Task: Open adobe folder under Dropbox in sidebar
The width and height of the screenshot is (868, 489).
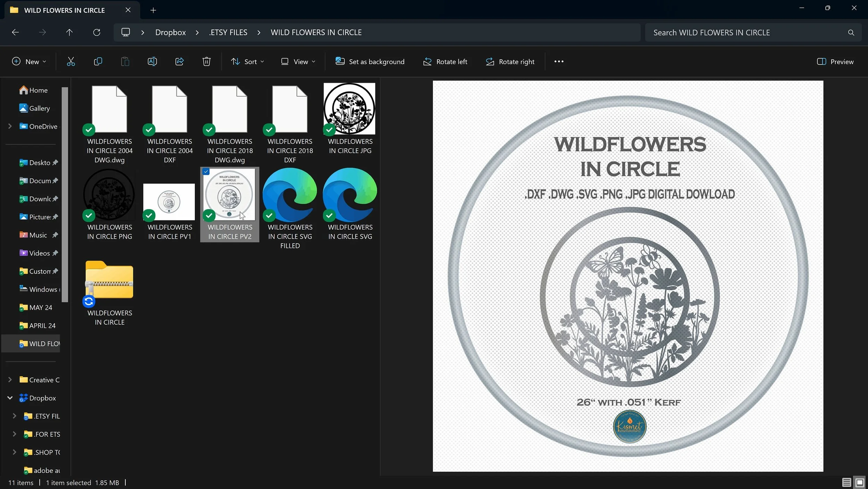Action: click(x=42, y=470)
